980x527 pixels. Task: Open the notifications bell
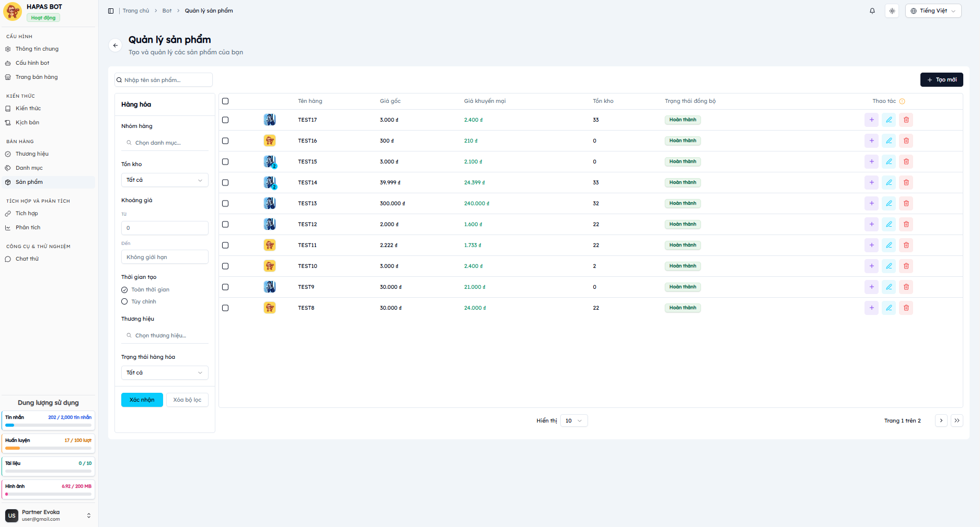pos(872,11)
